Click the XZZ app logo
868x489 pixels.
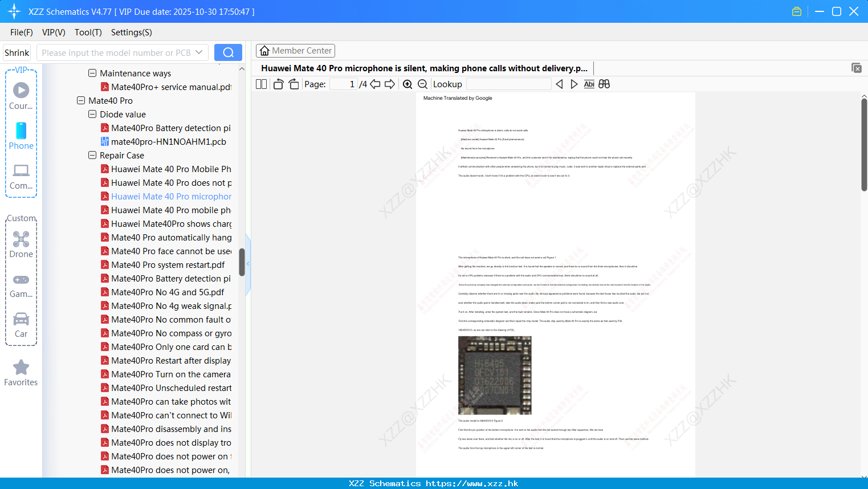[14, 11]
